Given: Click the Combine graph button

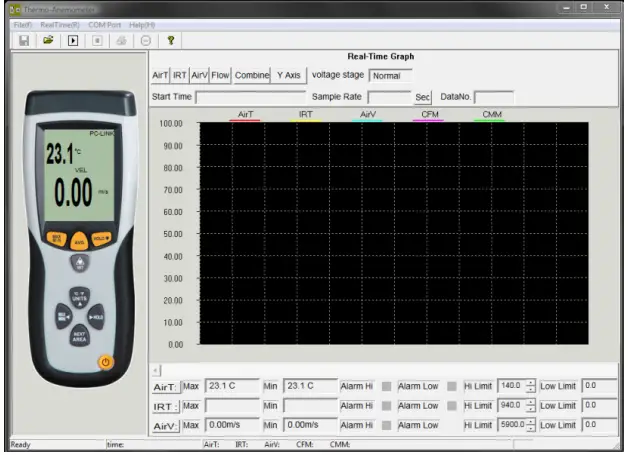Looking at the screenshot, I should [x=252, y=75].
